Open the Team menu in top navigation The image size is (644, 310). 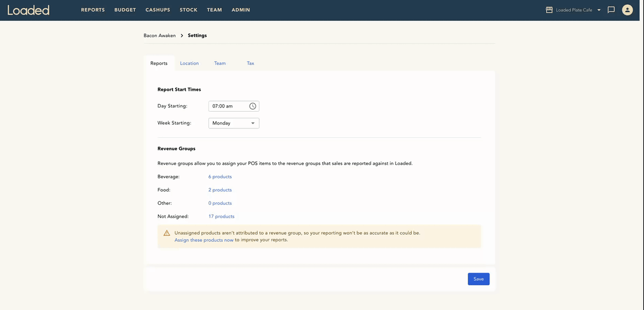[x=214, y=10]
